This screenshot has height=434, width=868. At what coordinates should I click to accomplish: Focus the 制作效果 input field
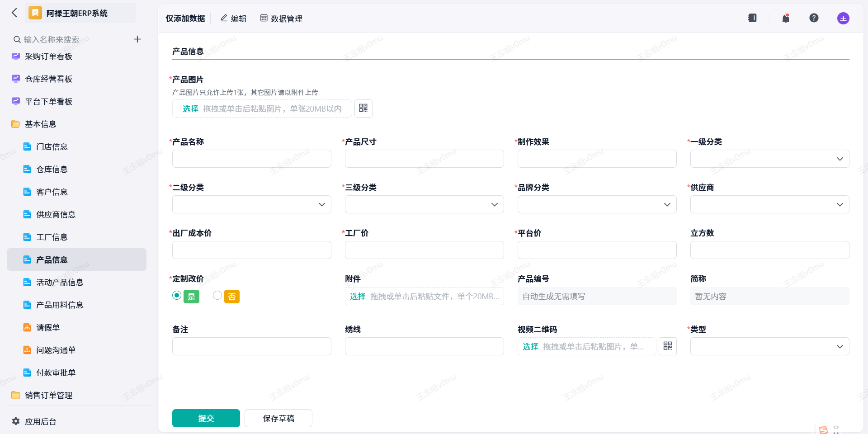coord(597,159)
